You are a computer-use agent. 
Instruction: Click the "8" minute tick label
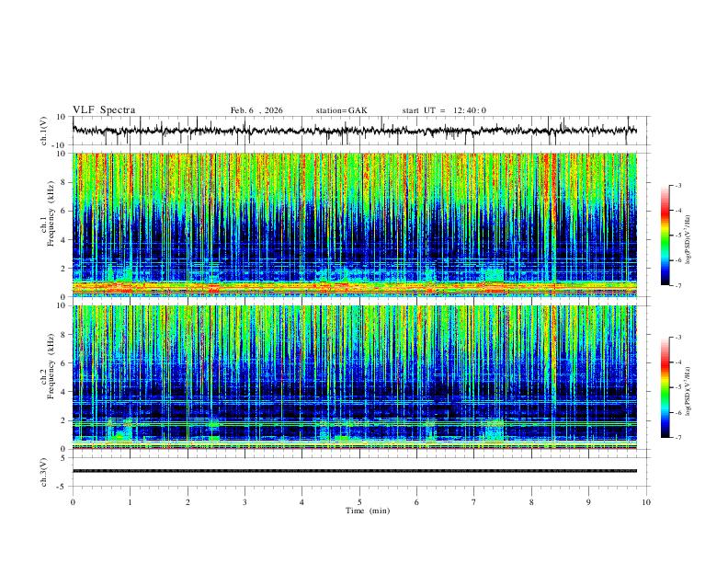point(531,502)
